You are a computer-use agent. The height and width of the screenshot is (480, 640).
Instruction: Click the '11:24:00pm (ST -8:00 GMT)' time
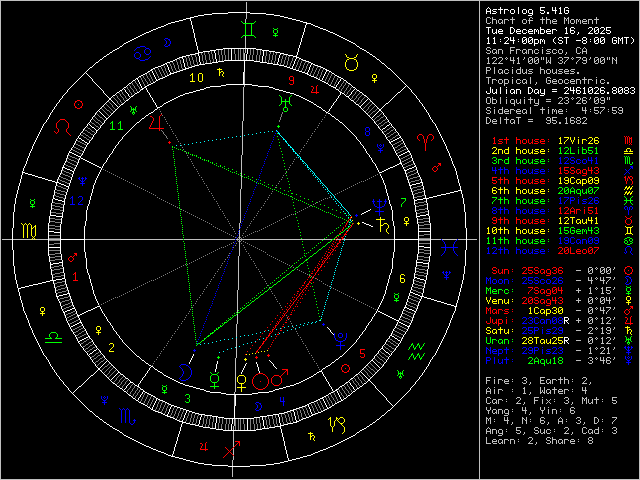coord(560,41)
